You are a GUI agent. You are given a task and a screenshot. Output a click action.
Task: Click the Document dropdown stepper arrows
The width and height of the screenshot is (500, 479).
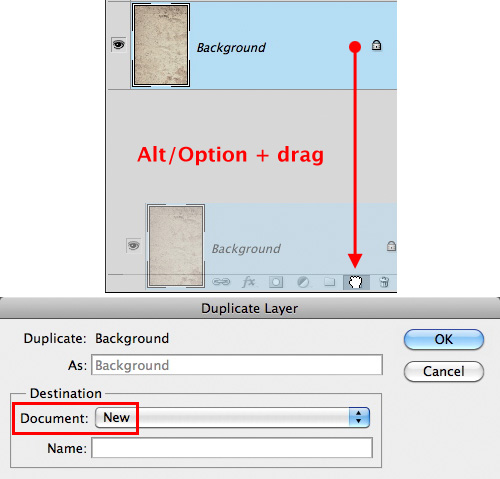pos(359,417)
